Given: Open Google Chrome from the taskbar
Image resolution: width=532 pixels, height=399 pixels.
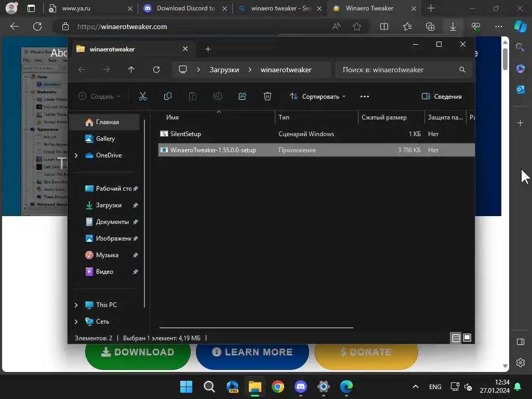Looking at the screenshot, I should point(278,387).
